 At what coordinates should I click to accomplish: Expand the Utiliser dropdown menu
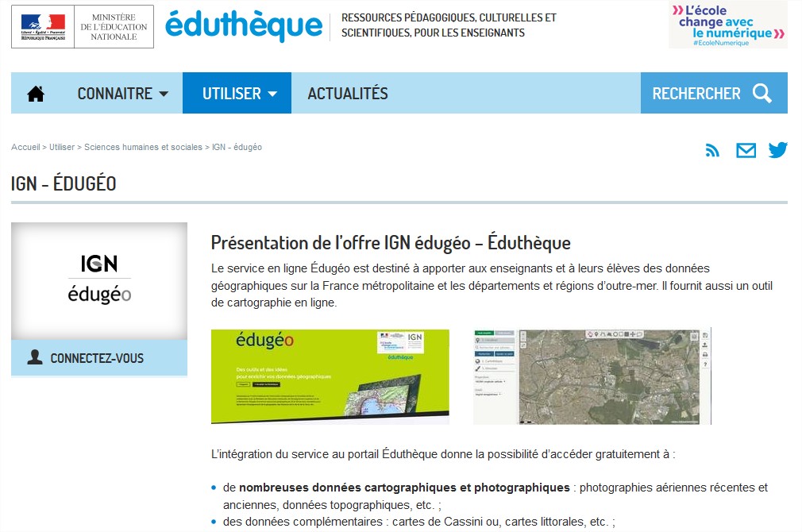pos(237,94)
